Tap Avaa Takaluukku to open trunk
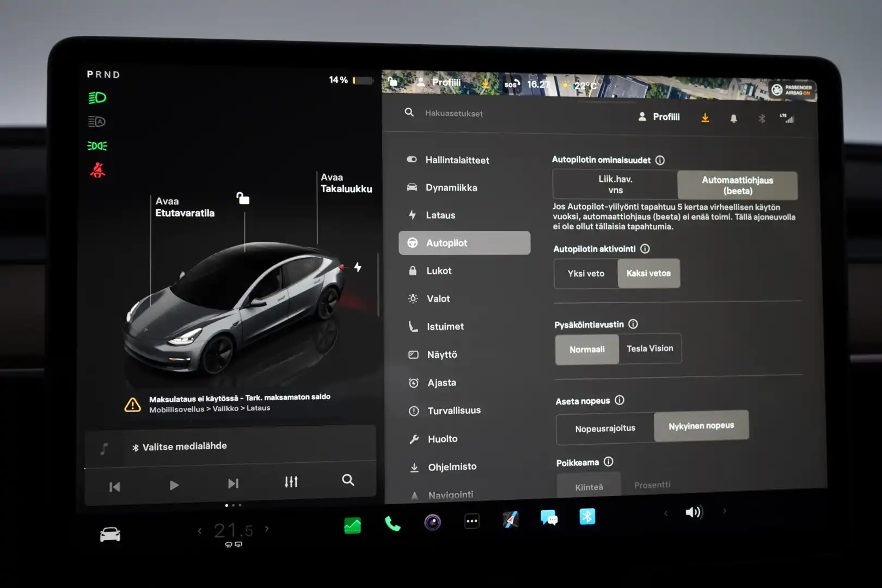882x588 pixels. pyautogui.click(x=346, y=183)
